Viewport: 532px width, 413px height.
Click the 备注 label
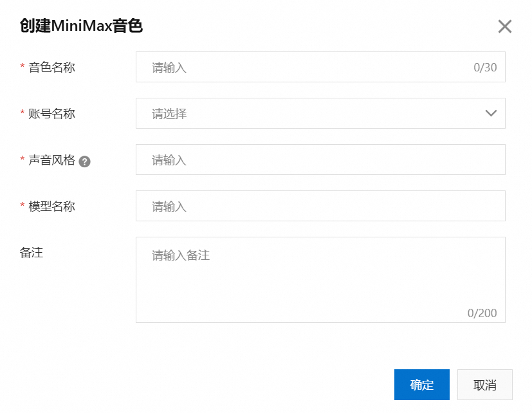32,252
